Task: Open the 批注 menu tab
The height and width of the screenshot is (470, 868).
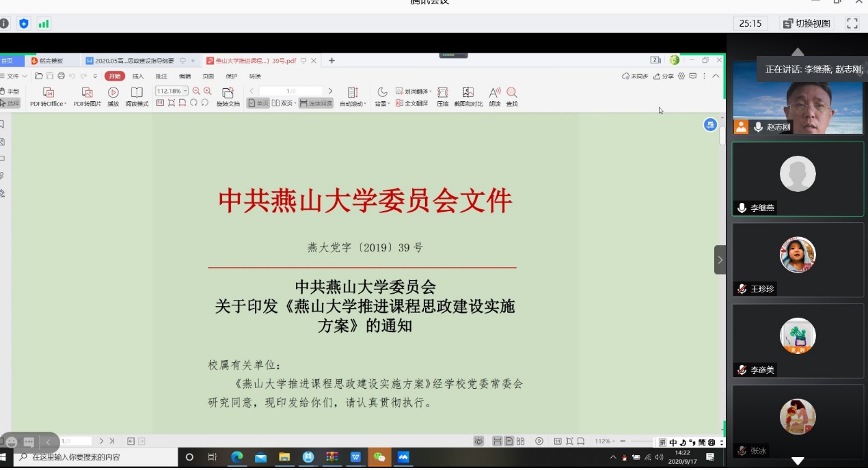Action: (161, 76)
